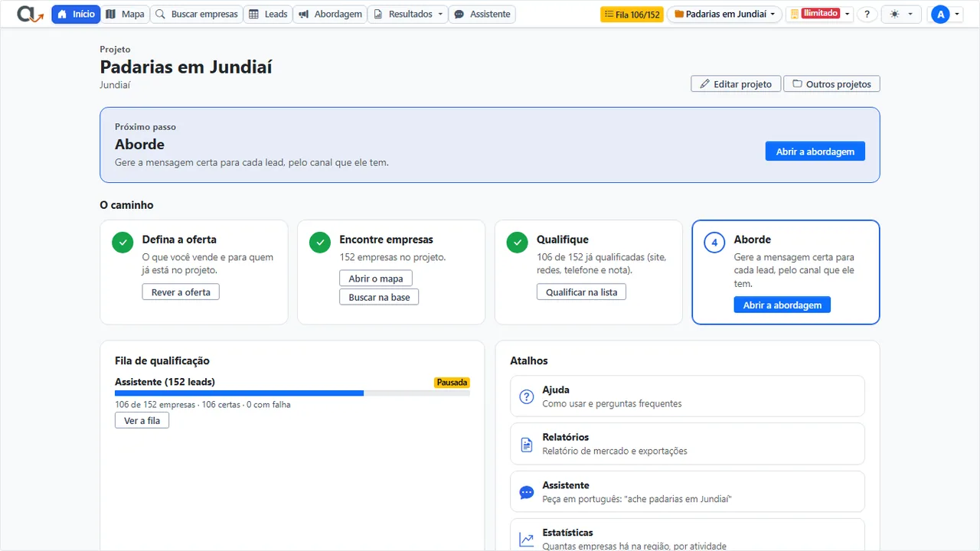Open the user avatar A menu
The height and width of the screenshot is (551, 980).
pyautogui.click(x=945, y=15)
